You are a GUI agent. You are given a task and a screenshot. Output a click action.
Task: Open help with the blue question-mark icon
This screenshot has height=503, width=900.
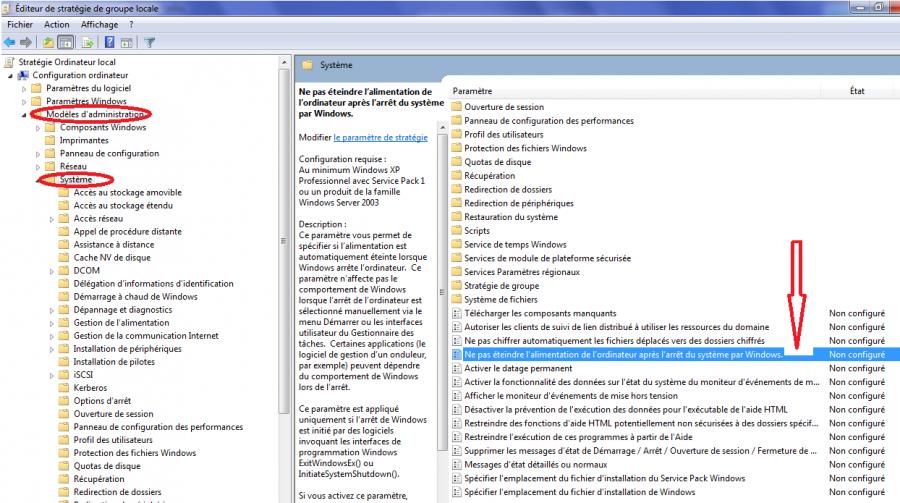pyautogui.click(x=109, y=42)
